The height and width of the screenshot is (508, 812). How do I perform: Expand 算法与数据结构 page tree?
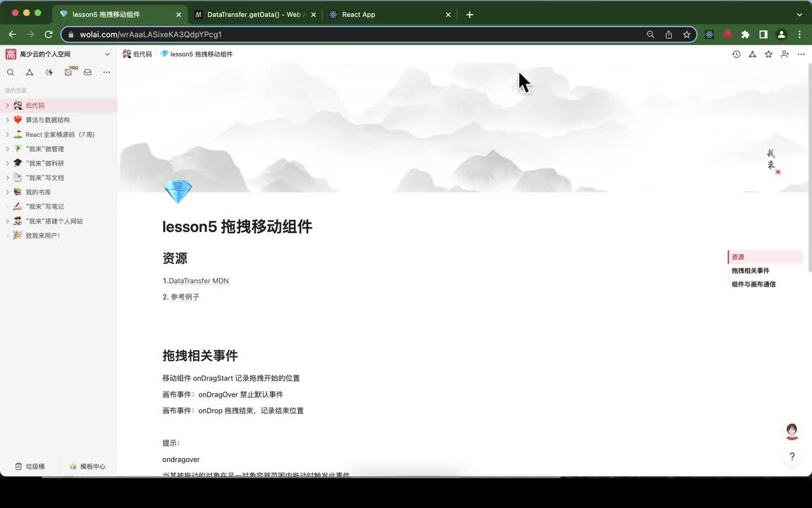tap(7, 120)
